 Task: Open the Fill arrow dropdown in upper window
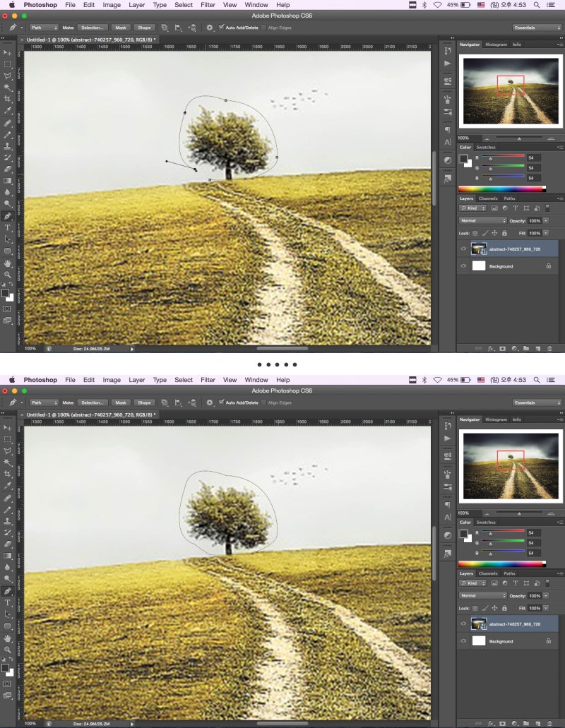pos(546,233)
